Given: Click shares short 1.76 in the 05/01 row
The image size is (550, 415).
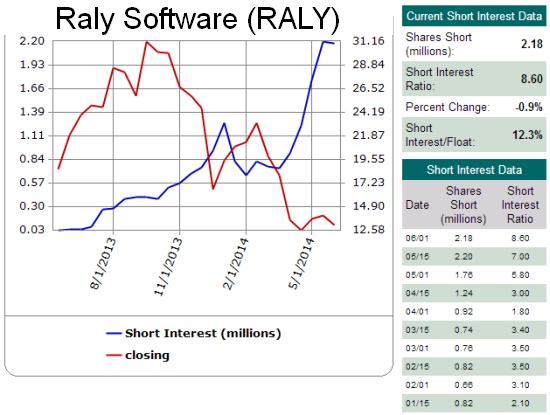Looking at the screenshot, I should pyautogui.click(x=463, y=275).
